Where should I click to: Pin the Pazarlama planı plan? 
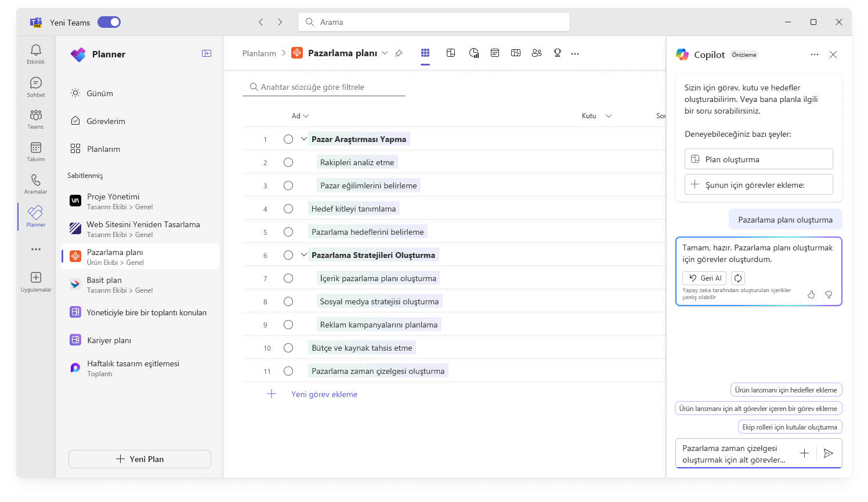pos(399,53)
